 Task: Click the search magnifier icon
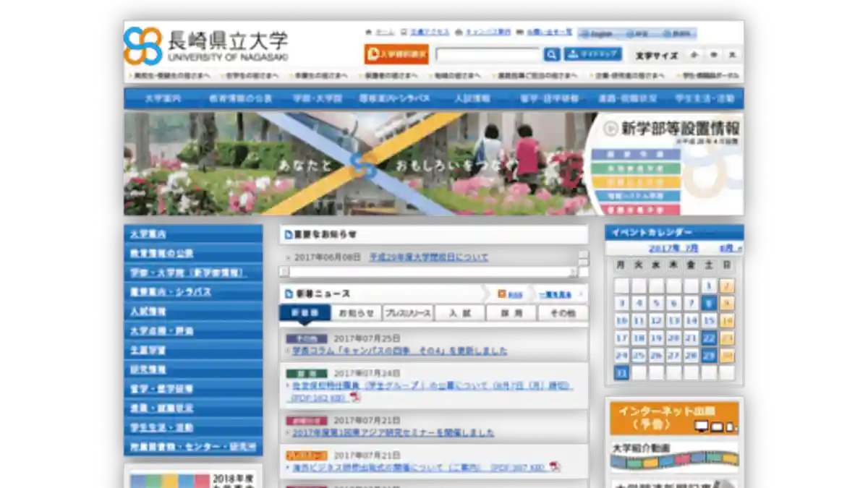[x=552, y=53]
